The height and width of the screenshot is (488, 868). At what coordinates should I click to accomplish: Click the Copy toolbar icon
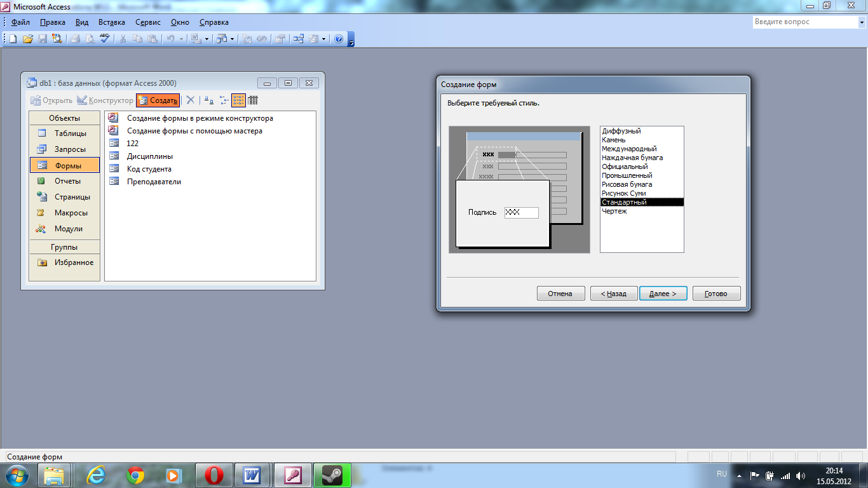click(137, 39)
